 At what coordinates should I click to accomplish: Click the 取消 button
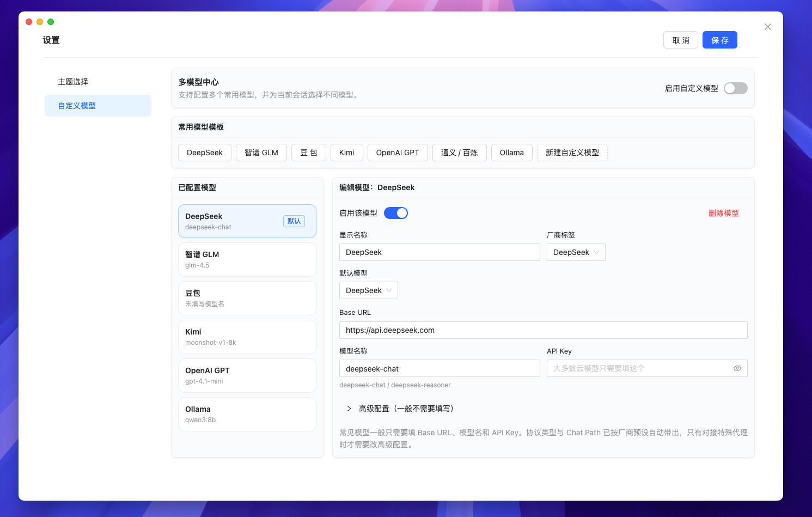click(681, 40)
